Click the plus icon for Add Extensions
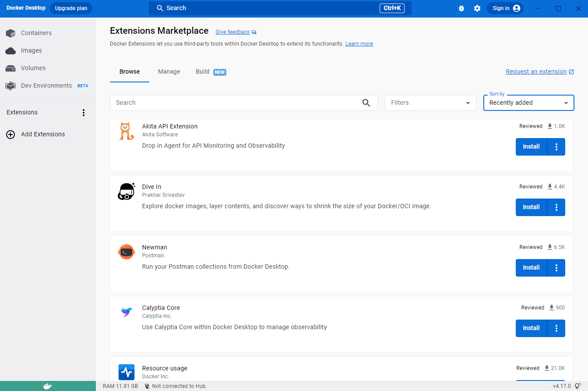 tap(11, 135)
